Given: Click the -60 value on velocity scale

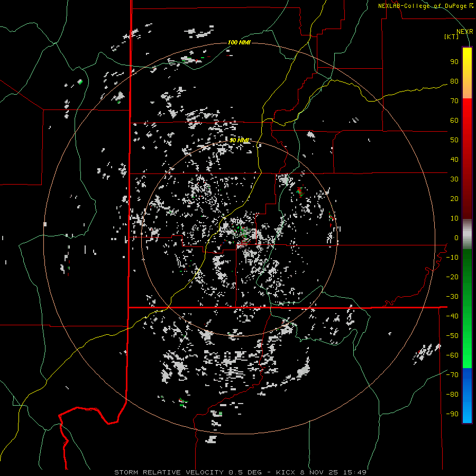Looking at the screenshot, I should 452,355.
